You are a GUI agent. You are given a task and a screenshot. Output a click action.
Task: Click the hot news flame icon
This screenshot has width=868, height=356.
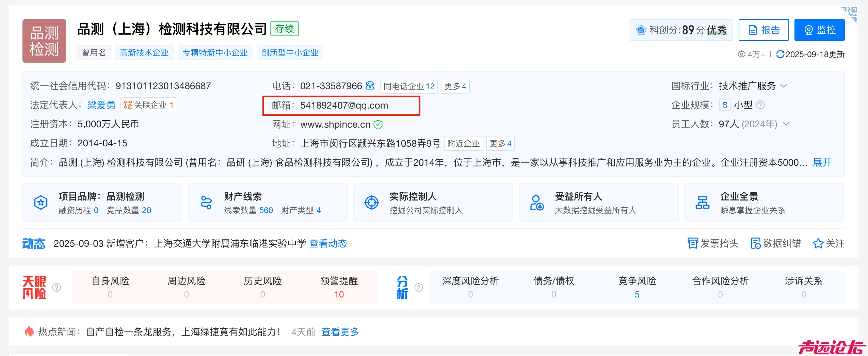click(x=29, y=331)
